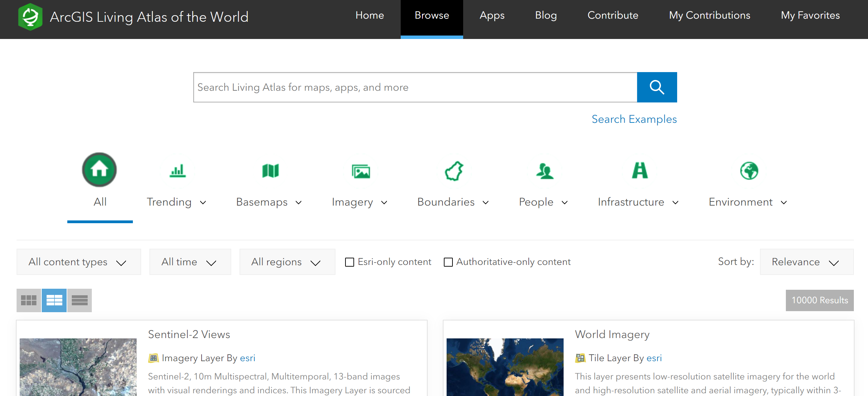Open the Search Examples link
868x396 pixels.
634,119
